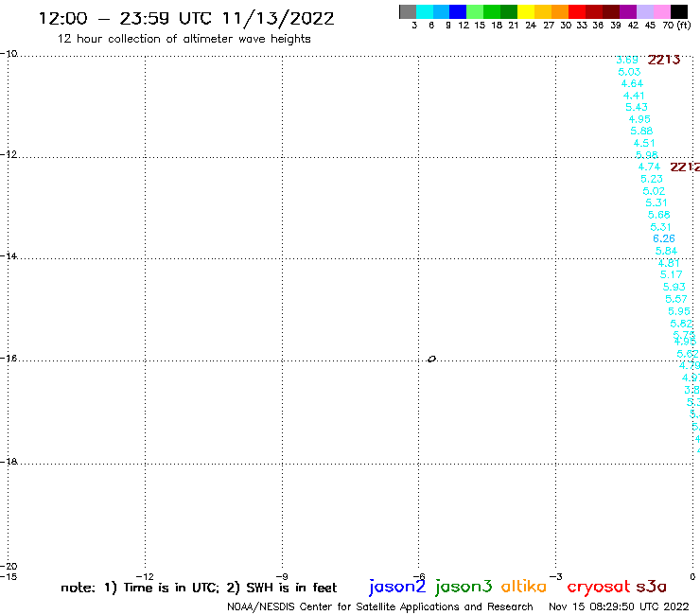Click the -16 latitude axis label

pyautogui.click(x=9, y=359)
